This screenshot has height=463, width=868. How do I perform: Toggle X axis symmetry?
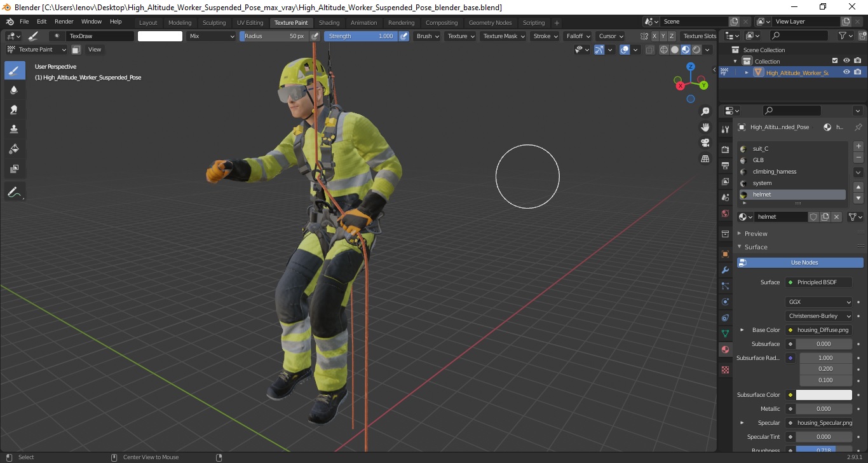654,36
